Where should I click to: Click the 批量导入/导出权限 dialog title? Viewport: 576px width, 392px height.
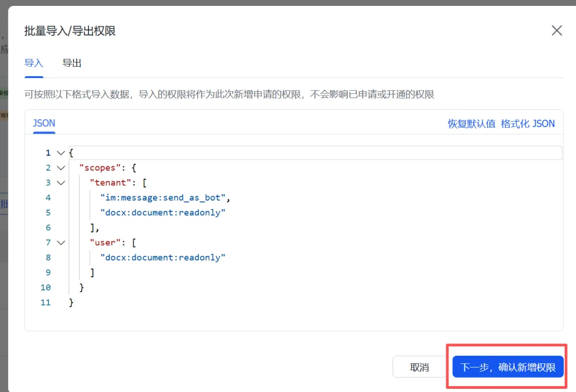tap(70, 31)
